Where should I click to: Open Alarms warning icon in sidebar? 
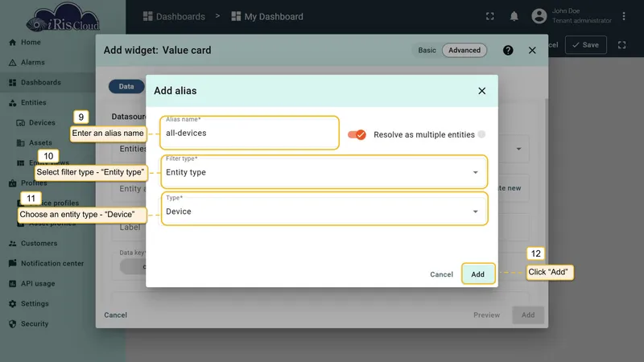click(12, 63)
